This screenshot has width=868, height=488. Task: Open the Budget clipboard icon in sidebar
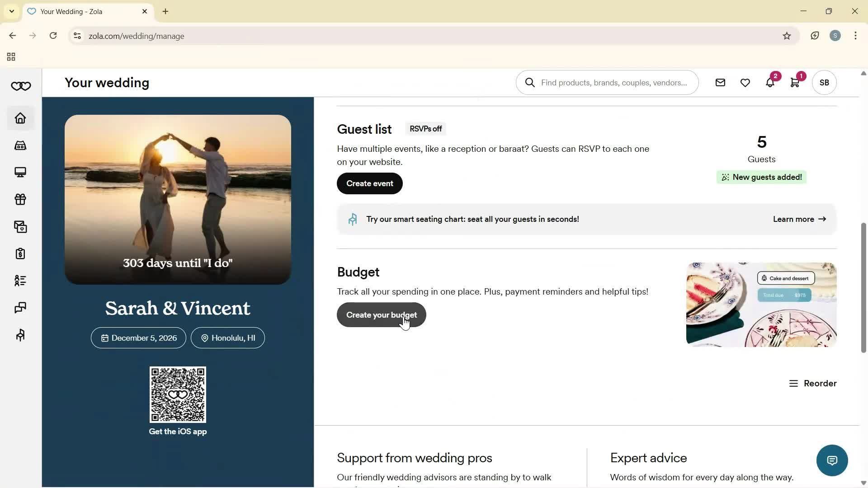20,253
